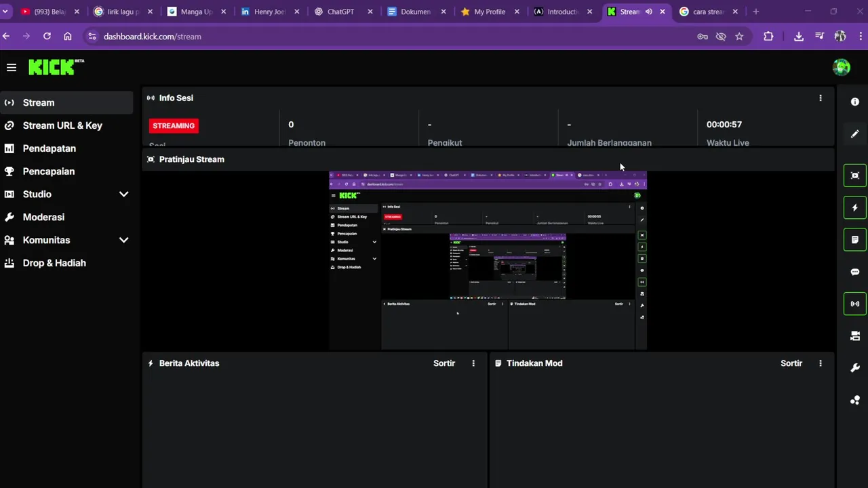
Task: View site information icon beside URL
Action: tap(92, 37)
